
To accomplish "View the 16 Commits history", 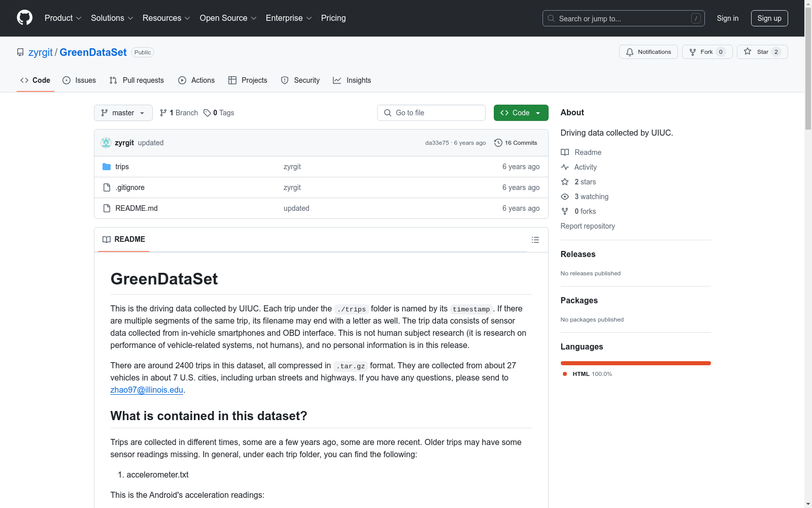I will [516, 143].
